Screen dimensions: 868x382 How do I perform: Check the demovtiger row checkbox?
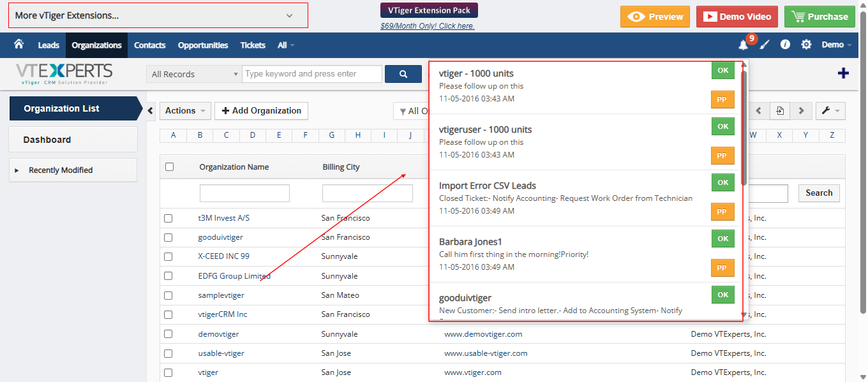click(168, 334)
